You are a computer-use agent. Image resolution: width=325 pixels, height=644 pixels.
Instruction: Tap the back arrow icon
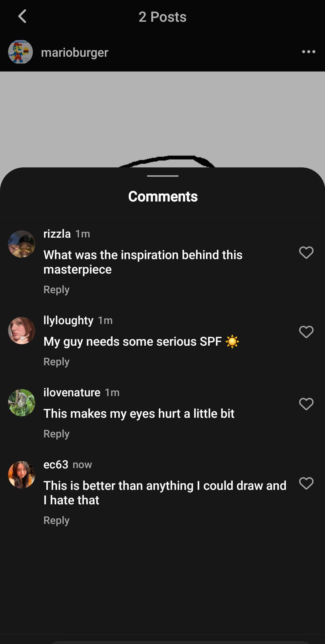(x=22, y=16)
